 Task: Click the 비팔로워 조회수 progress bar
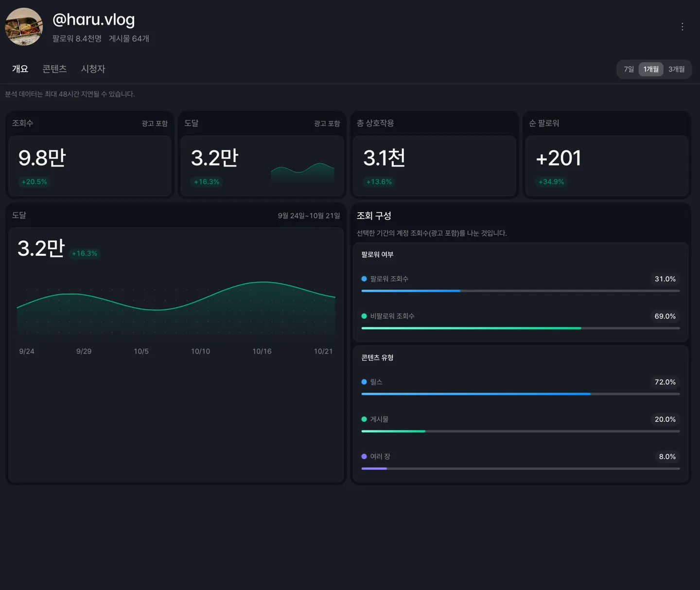pyautogui.click(x=521, y=328)
